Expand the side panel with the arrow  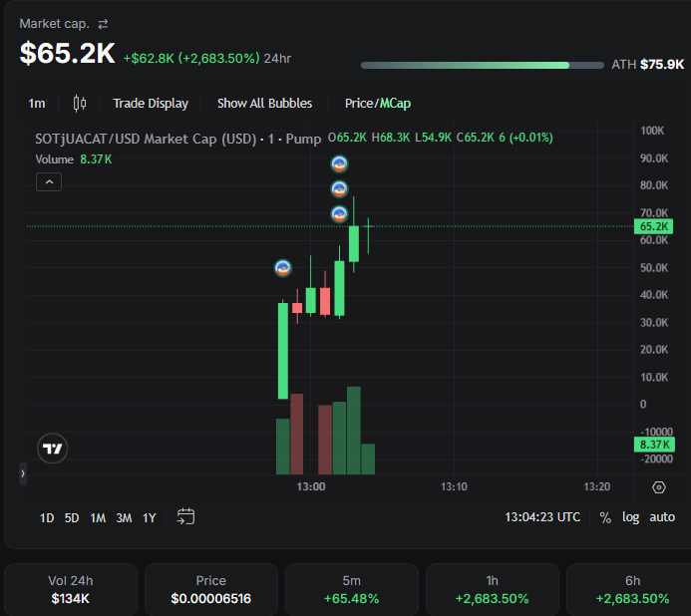(23, 473)
